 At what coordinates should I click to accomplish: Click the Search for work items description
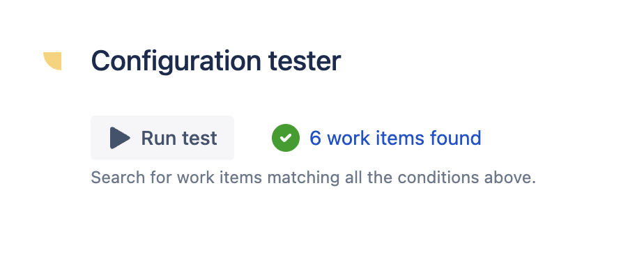(314, 178)
